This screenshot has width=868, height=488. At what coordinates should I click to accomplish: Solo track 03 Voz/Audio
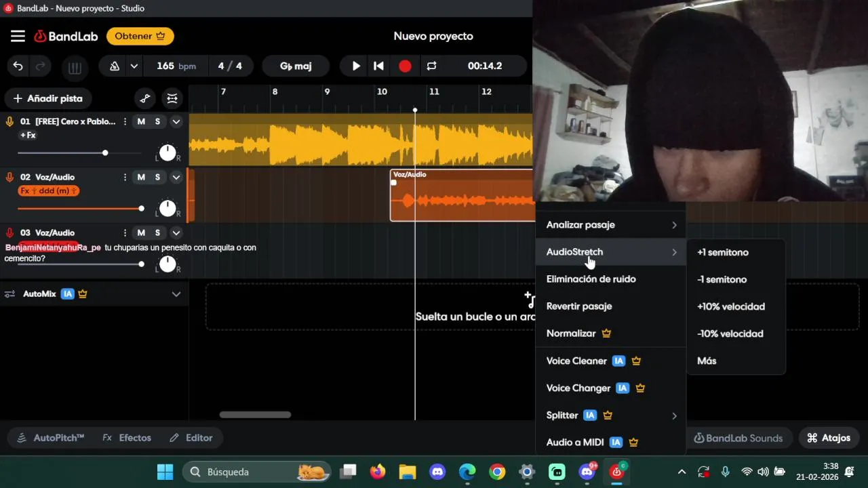tap(157, 232)
